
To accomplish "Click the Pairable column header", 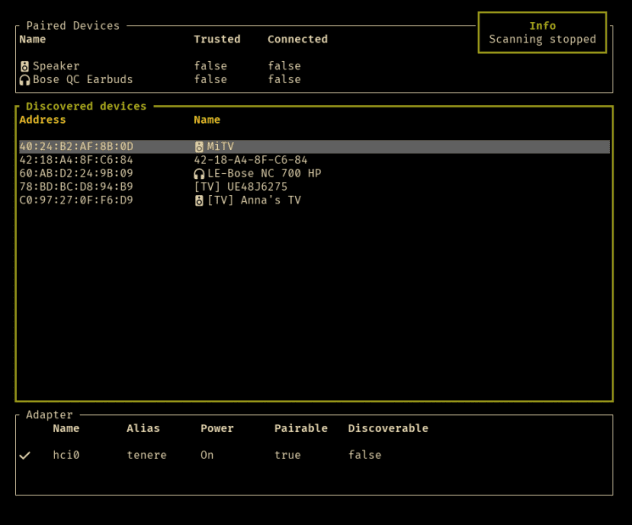I will [x=301, y=428].
